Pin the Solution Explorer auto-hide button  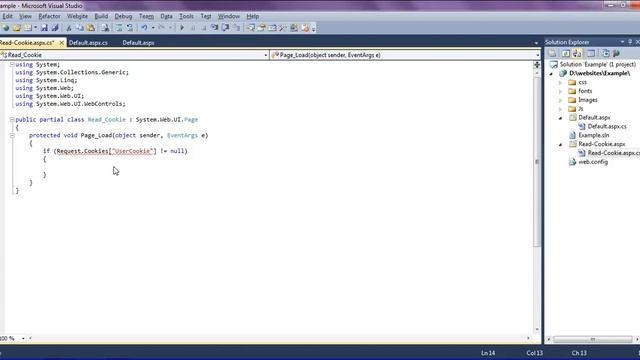coord(630,42)
